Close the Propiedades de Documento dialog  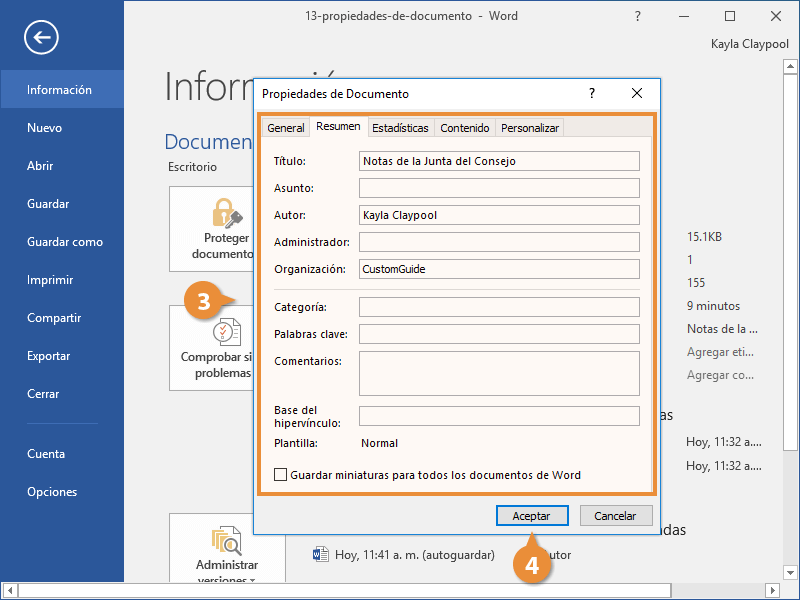637,93
